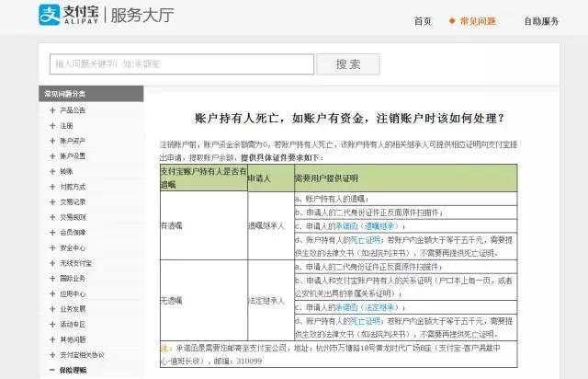
Task: Type in the question keyword search box
Action: 174,64
